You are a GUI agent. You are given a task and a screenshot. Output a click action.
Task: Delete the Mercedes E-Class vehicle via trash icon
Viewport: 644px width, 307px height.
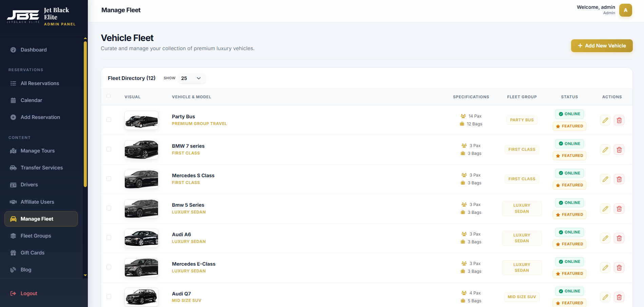(619, 268)
